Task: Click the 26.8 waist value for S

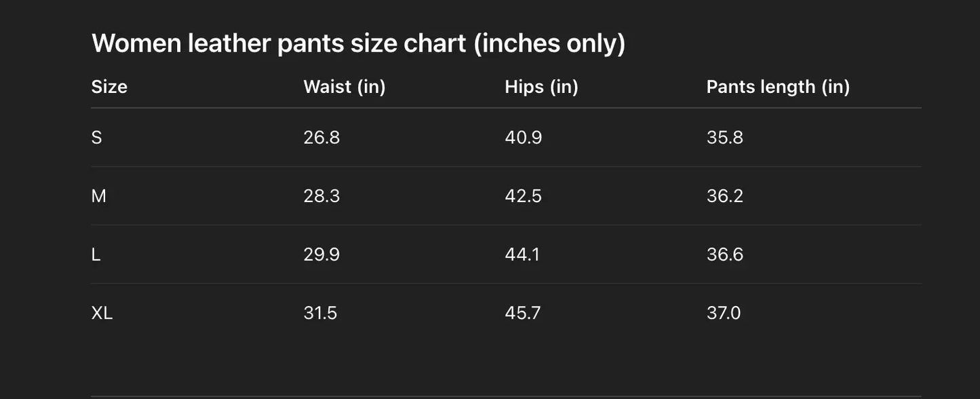Action: tap(321, 138)
